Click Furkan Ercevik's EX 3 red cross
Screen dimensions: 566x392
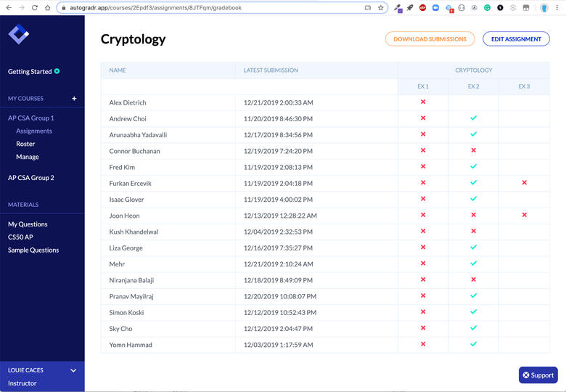pyautogui.click(x=524, y=183)
